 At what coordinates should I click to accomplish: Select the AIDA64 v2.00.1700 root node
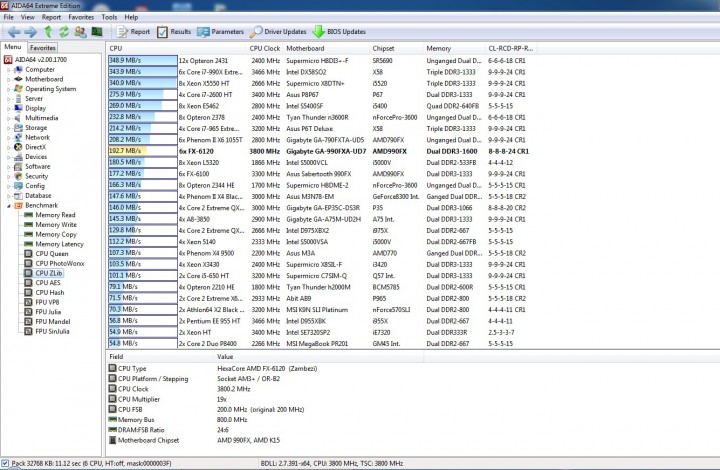pos(40,60)
